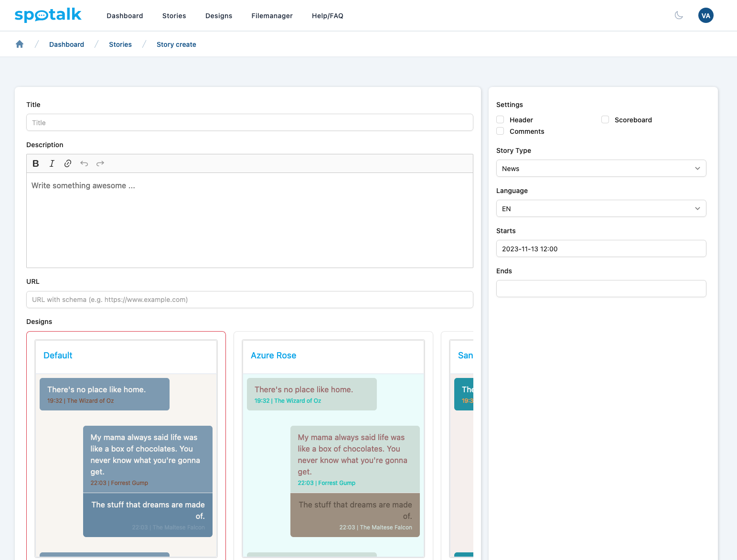Click the Stories breadcrumb link
This screenshot has width=737, height=560.
pyautogui.click(x=120, y=44)
